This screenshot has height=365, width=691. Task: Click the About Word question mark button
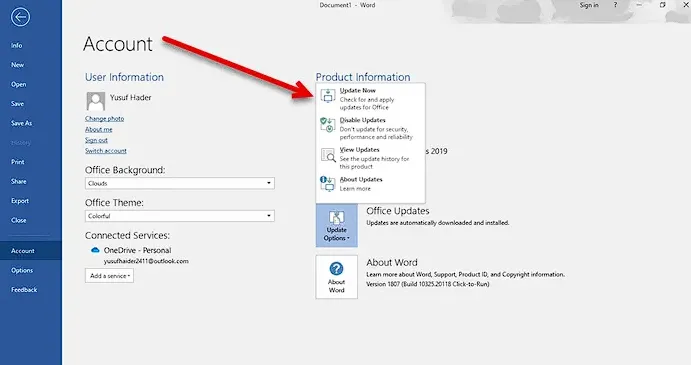pos(337,277)
